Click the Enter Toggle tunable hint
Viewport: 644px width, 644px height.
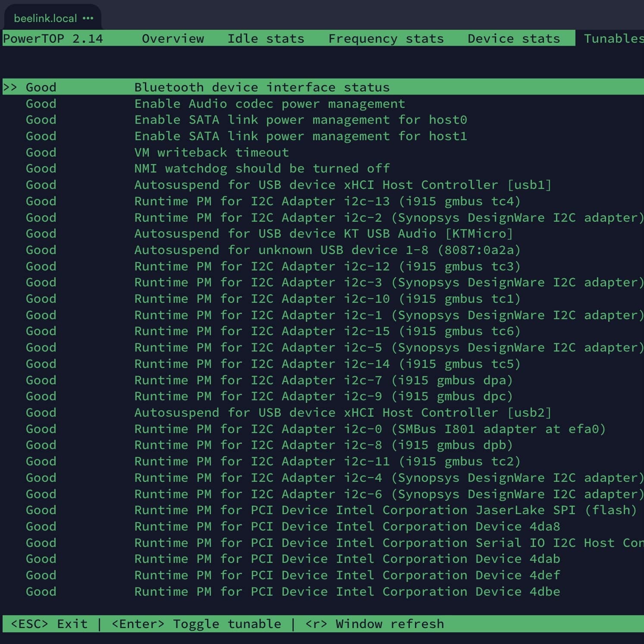tap(196, 624)
